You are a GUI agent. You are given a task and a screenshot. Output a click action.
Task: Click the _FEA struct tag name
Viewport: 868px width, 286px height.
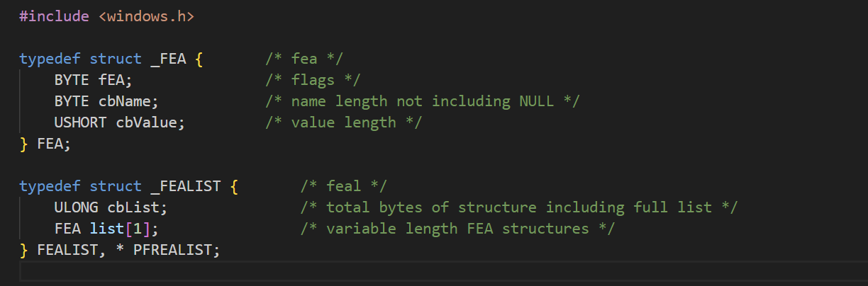(x=168, y=59)
